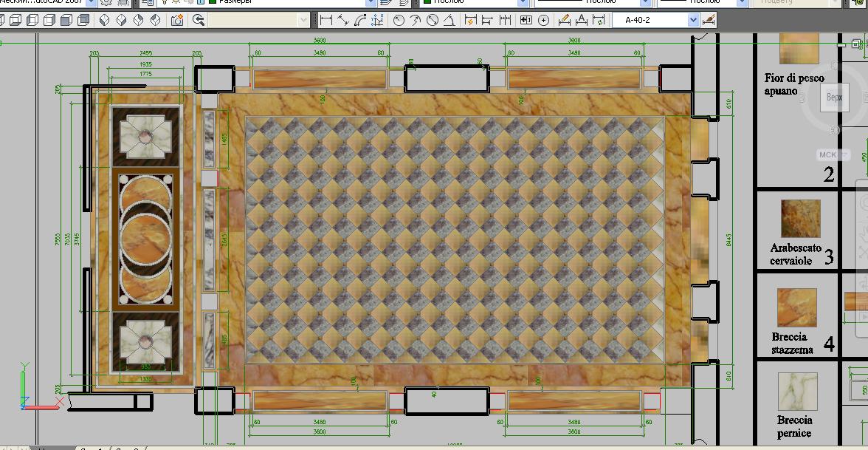Select the Ordinate dimension tool
The image size is (868, 450).
(x=378, y=21)
